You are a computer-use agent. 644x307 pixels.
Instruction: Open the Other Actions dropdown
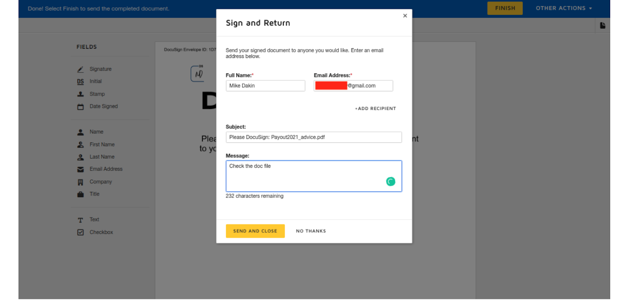point(564,8)
